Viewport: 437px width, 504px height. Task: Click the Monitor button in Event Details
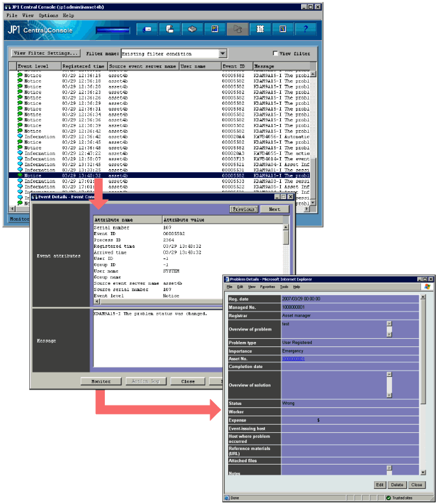point(101,381)
